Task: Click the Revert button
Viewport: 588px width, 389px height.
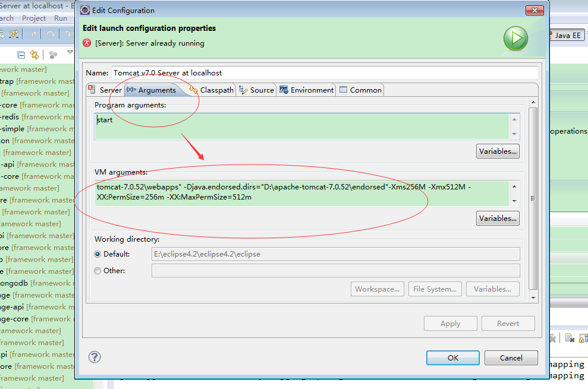Action: [508, 324]
